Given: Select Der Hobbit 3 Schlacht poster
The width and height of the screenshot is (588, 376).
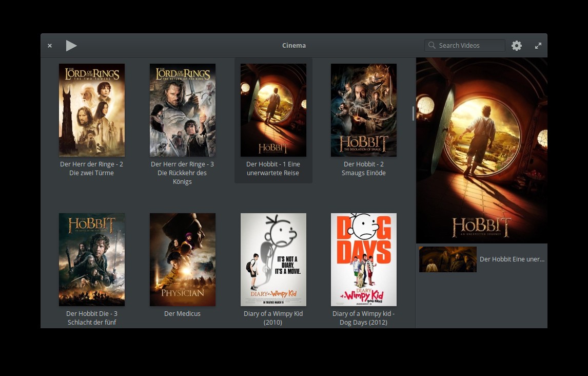Looking at the screenshot, I should (91, 259).
